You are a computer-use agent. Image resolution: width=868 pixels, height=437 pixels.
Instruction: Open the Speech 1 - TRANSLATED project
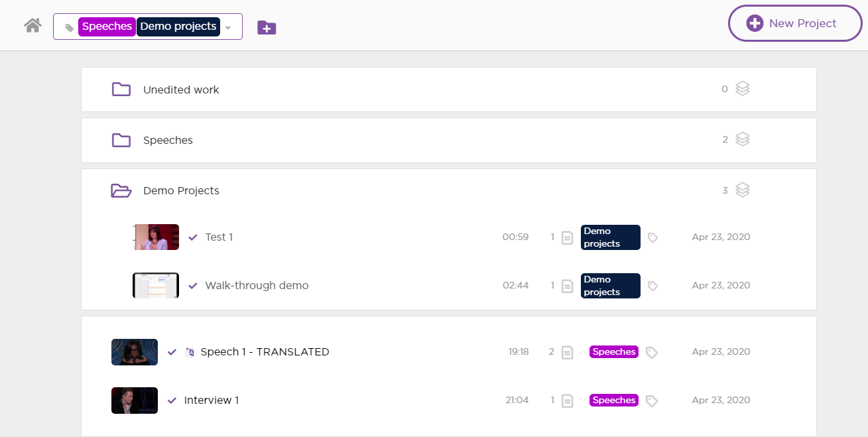265,351
